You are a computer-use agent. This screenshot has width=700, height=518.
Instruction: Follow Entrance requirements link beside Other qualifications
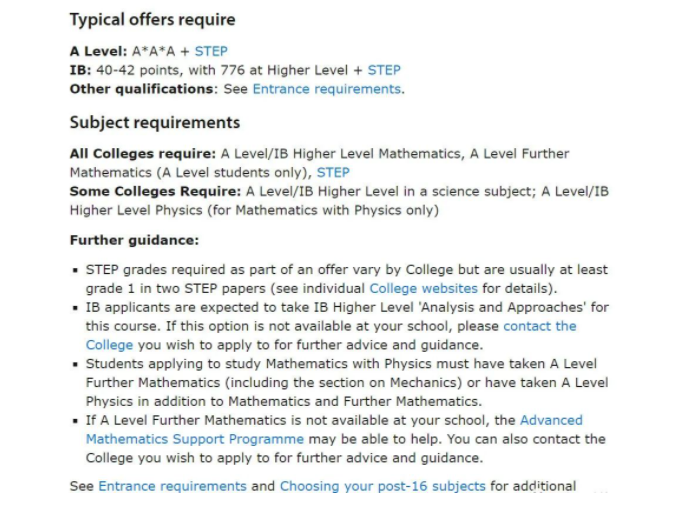click(x=326, y=89)
